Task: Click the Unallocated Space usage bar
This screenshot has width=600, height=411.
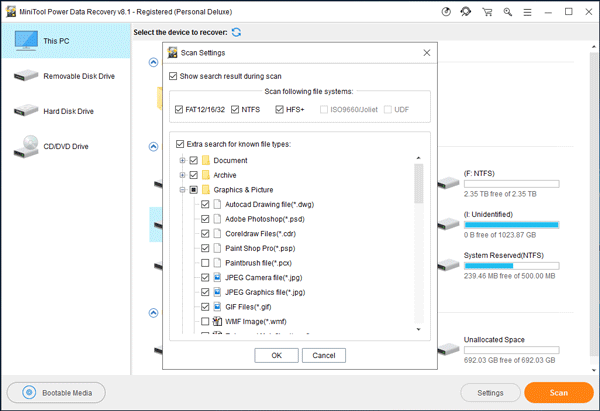Action: pos(512,350)
